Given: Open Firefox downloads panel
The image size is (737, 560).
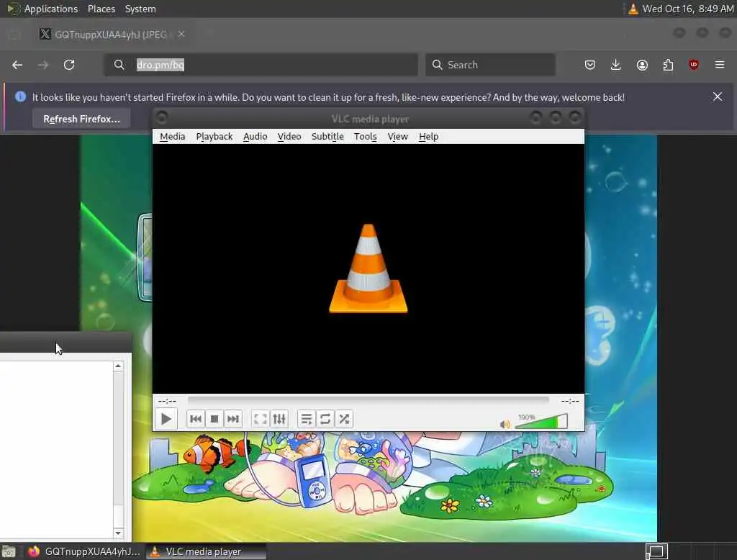Looking at the screenshot, I should (x=616, y=65).
